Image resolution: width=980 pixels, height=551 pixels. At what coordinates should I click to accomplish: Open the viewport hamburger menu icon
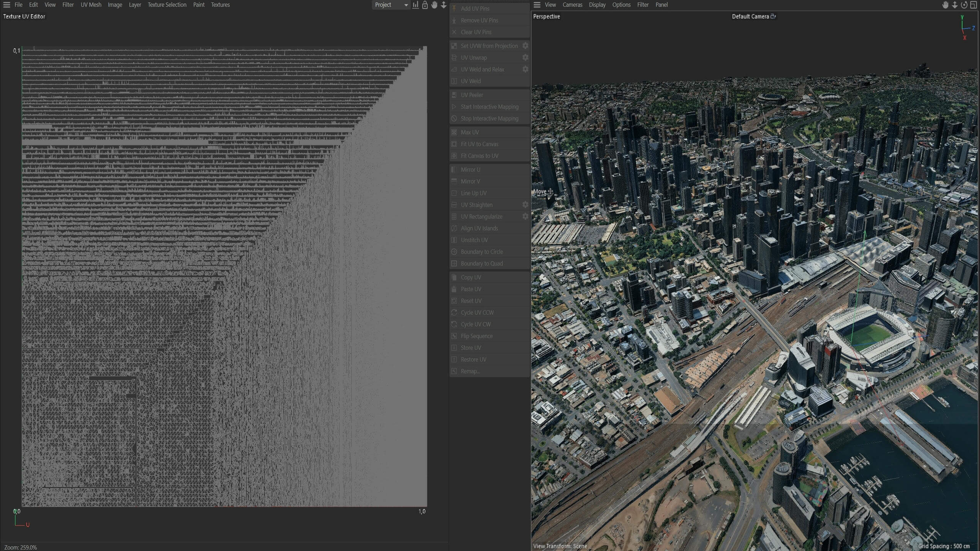point(537,5)
